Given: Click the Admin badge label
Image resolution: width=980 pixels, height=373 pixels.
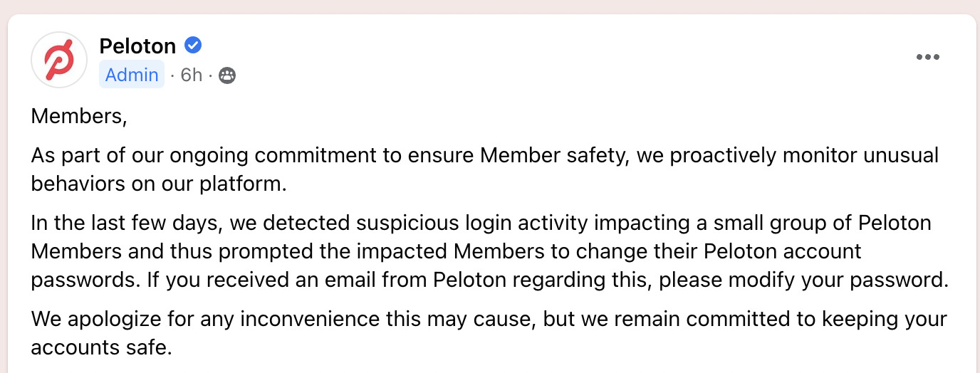Looking at the screenshot, I should pyautogui.click(x=132, y=75).
